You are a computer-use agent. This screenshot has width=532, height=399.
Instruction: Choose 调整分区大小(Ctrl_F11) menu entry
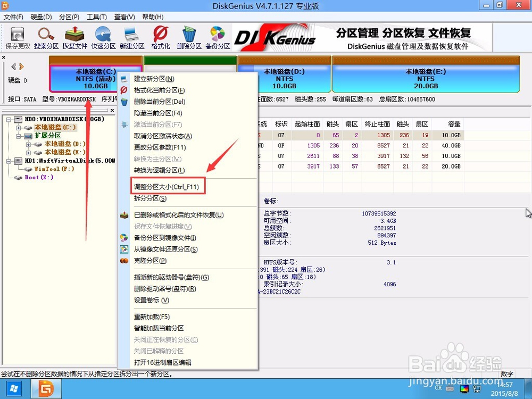click(166, 187)
